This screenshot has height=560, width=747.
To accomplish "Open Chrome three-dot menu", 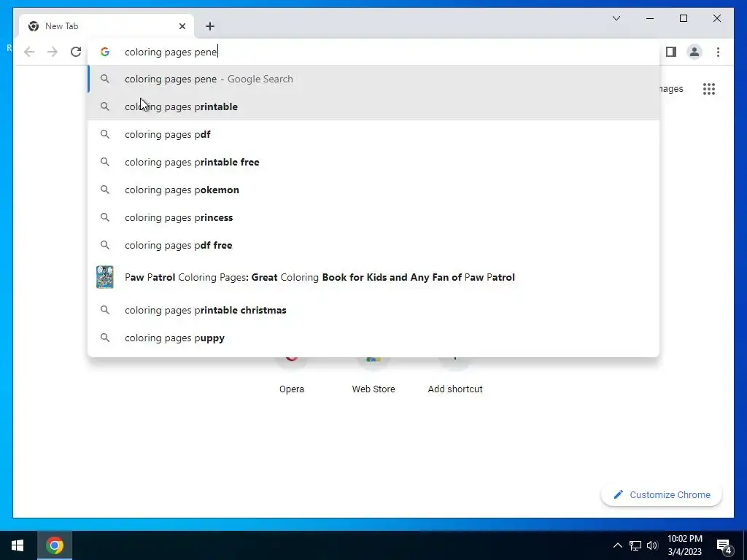I will click(x=718, y=52).
